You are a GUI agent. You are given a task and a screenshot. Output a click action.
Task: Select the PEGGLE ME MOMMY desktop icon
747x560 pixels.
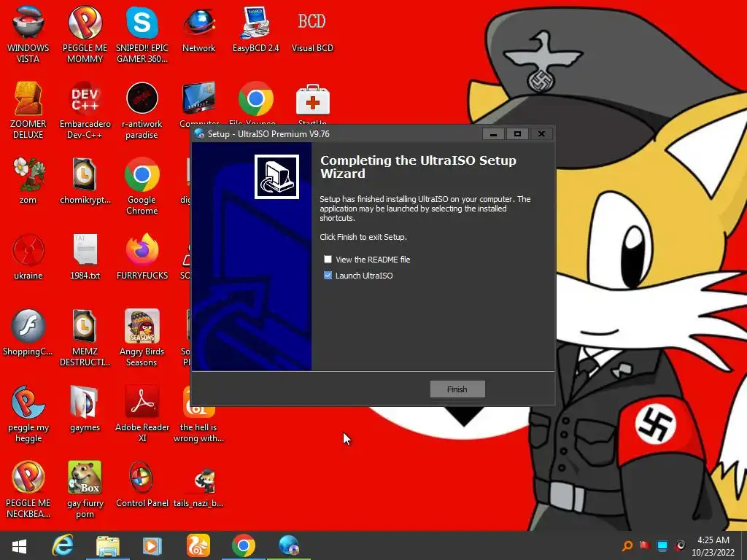(85, 34)
